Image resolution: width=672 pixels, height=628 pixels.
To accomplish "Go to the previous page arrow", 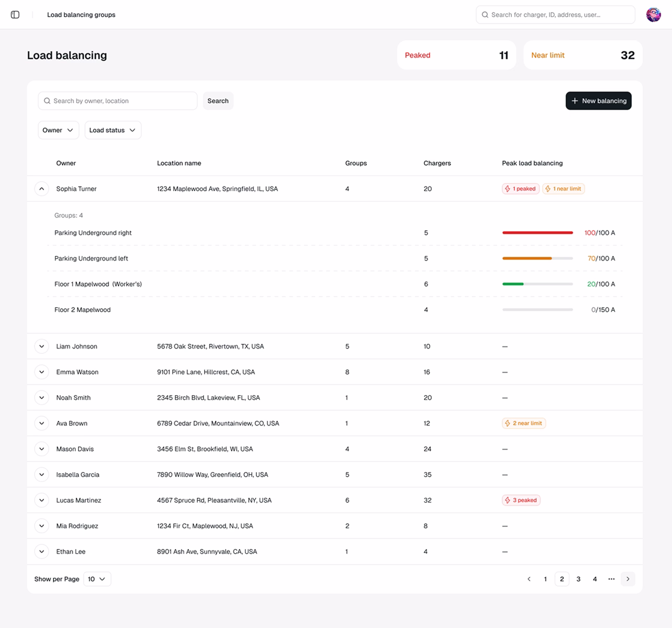I will (529, 579).
